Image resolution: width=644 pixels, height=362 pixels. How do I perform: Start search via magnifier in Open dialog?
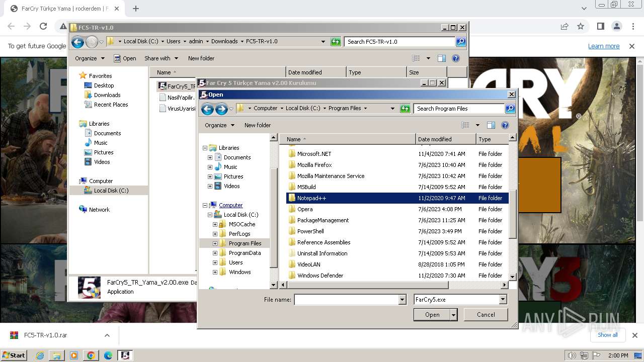click(510, 109)
